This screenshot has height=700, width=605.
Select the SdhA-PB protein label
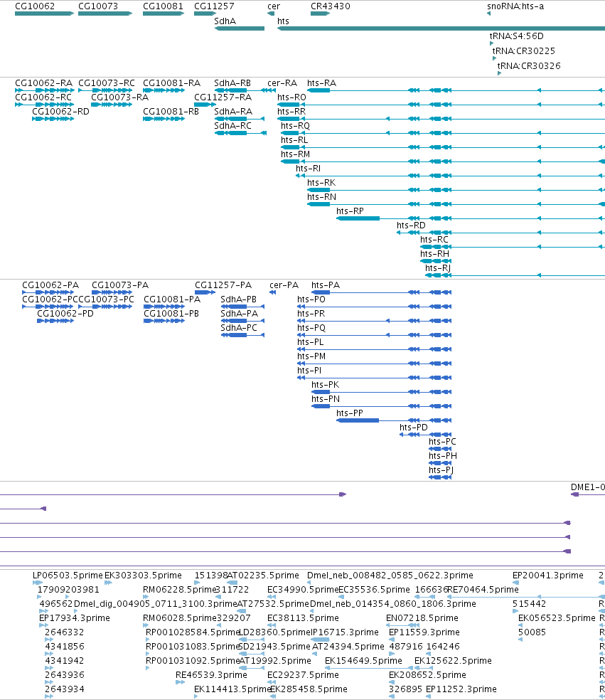239,299
